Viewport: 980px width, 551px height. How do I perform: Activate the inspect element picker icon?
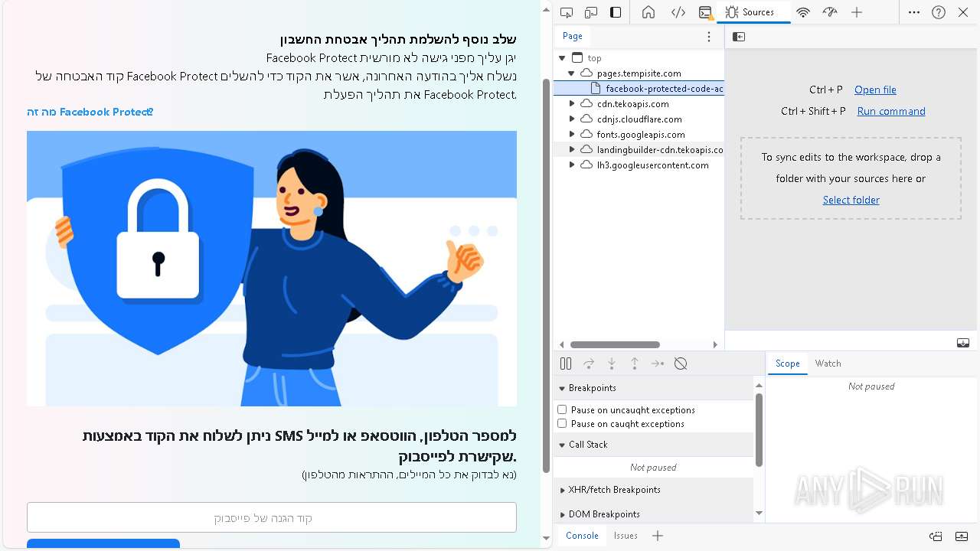tap(567, 12)
